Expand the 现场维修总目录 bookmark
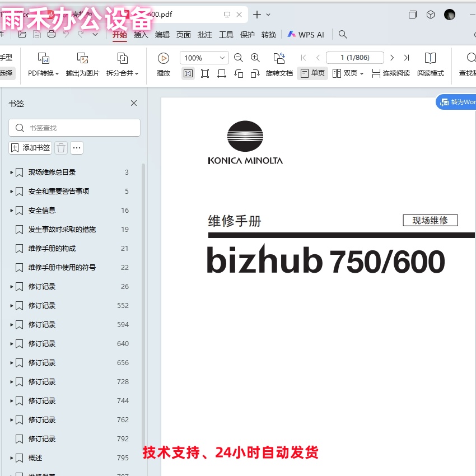 (11, 172)
